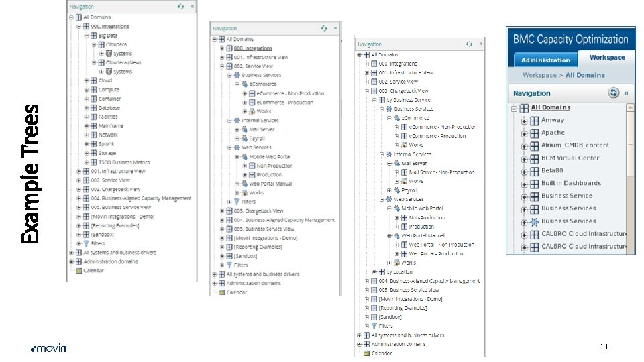Select Built-in Dashboards in BMC tree
This screenshot has width=644, height=362.
[x=571, y=183]
